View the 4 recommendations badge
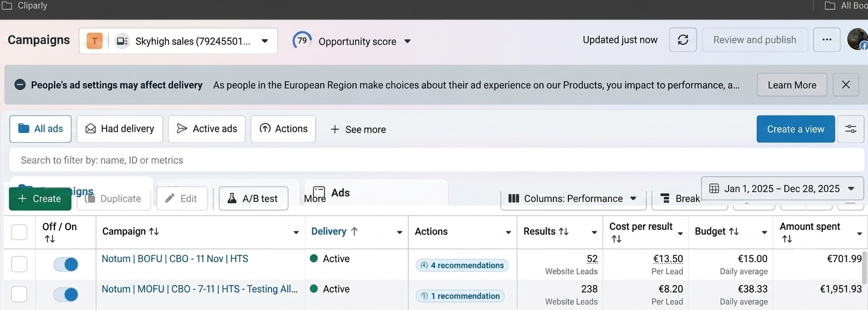868x310 pixels. [x=462, y=265]
